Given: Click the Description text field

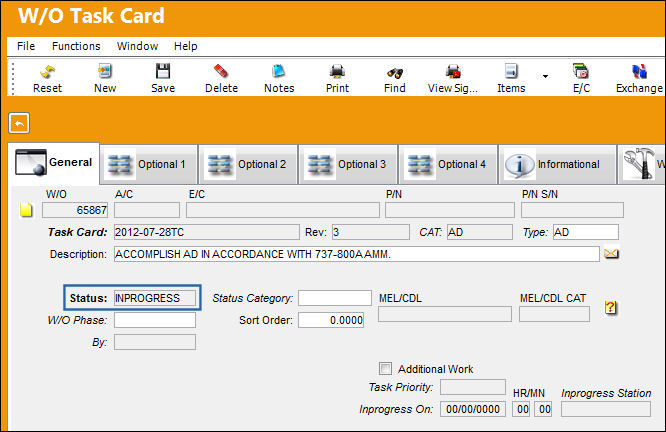Looking at the screenshot, I should click(357, 254).
